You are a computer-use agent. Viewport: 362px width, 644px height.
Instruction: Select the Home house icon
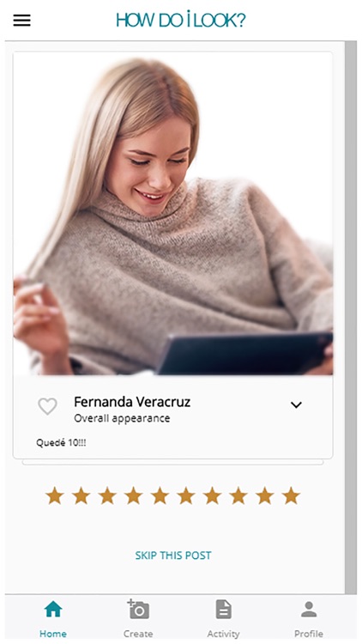click(53, 609)
